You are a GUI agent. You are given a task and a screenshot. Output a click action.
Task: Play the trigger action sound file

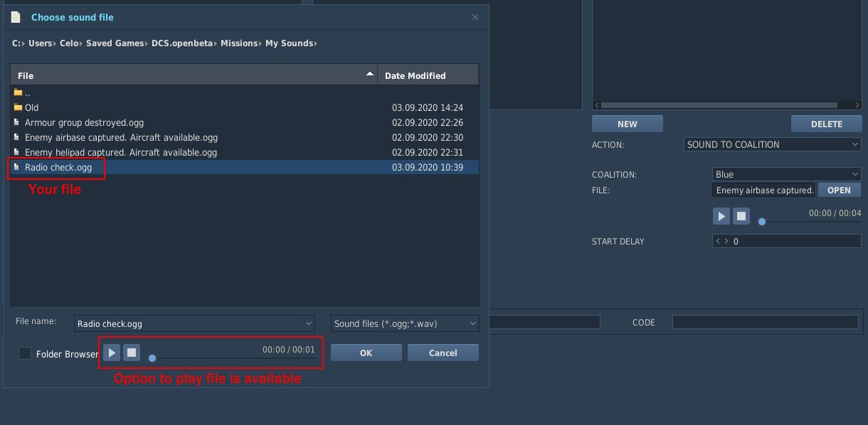point(721,216)
